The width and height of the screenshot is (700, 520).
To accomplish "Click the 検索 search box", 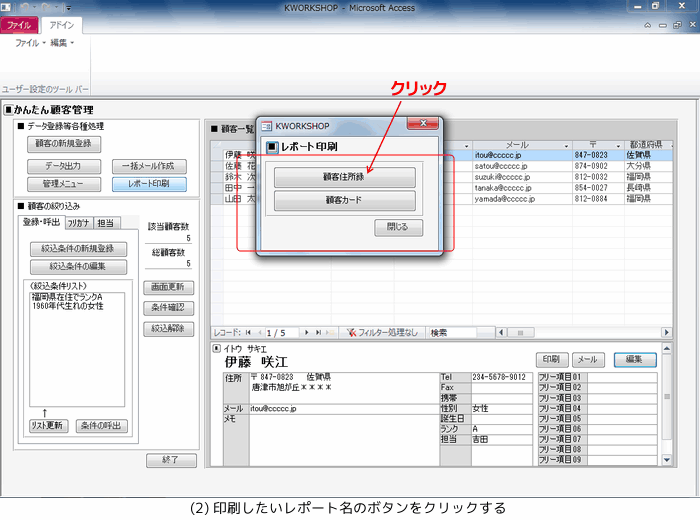I will pyautogui.click(x=452, y=333).
